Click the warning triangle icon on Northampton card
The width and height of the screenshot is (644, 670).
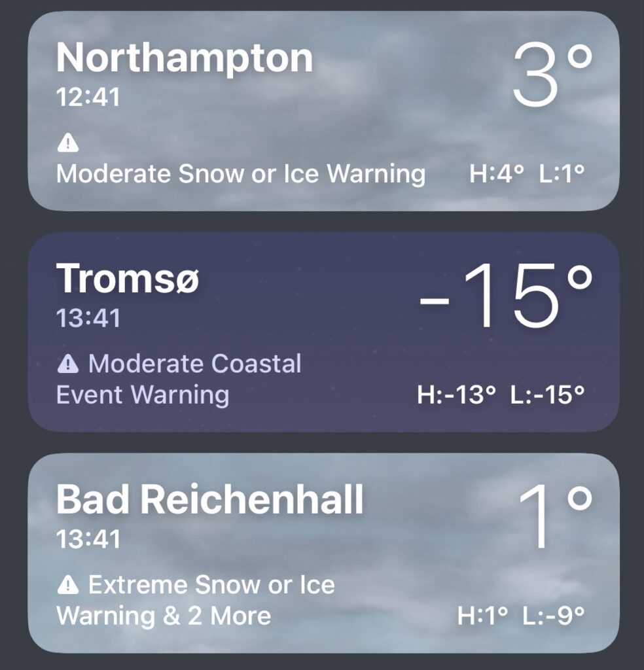pos(67,142)
